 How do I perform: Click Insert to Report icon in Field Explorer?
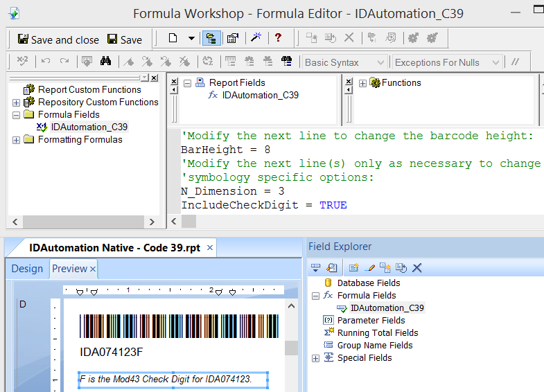[316, 267]
